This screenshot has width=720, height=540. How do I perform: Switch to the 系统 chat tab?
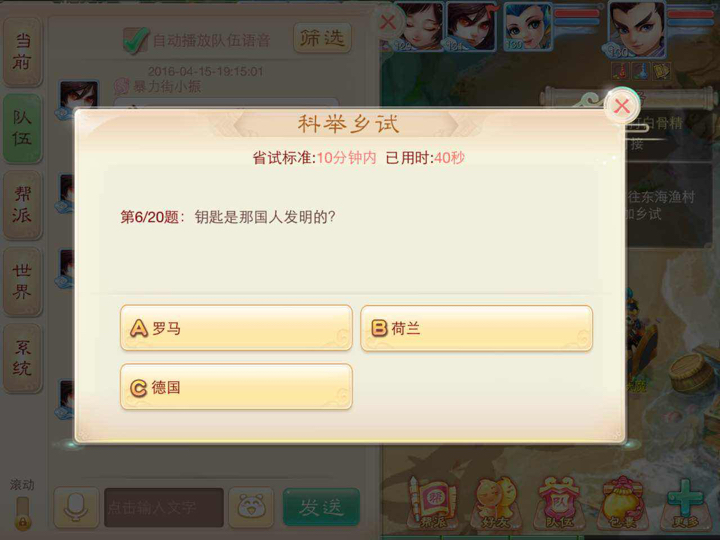(x=22, y=358)
